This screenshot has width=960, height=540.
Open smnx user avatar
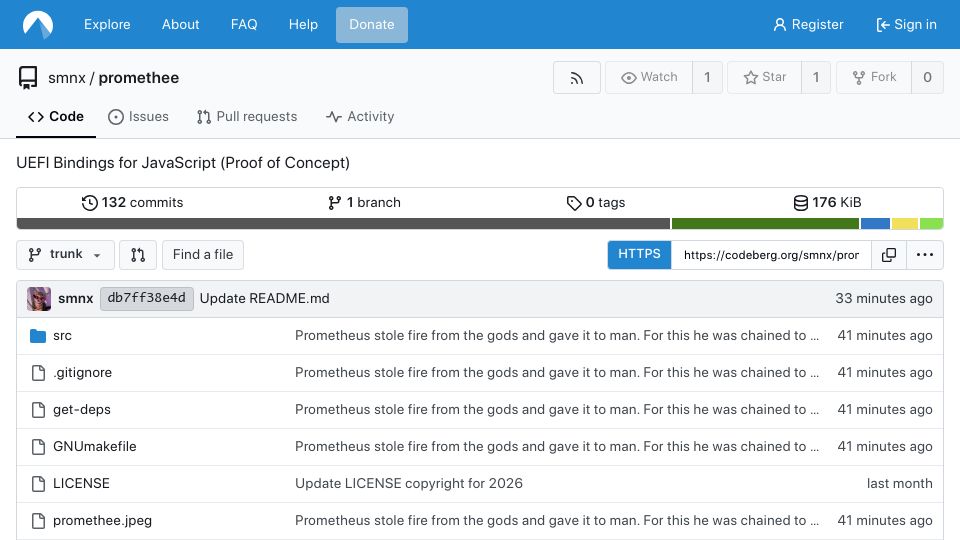click(39, 299)
